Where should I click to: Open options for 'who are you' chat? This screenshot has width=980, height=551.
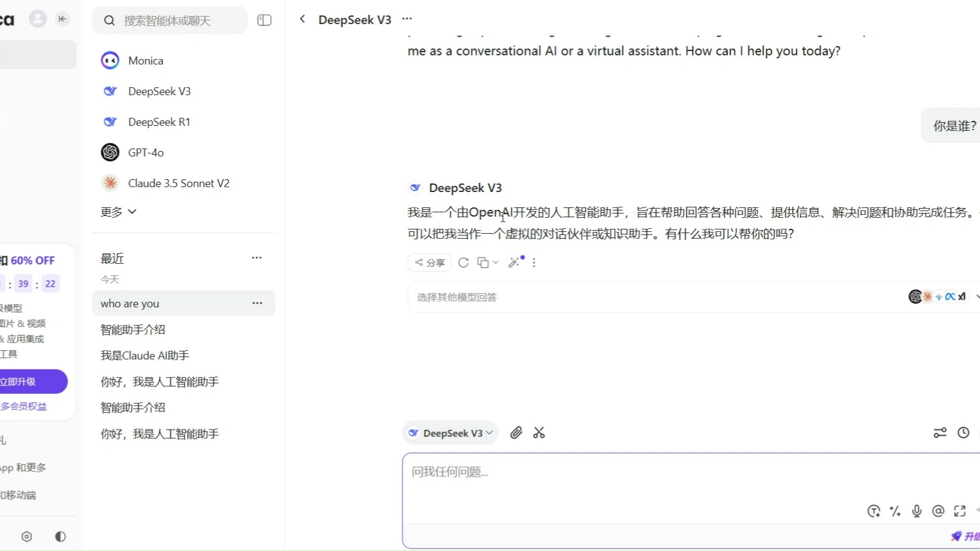(x=257, y=303)
